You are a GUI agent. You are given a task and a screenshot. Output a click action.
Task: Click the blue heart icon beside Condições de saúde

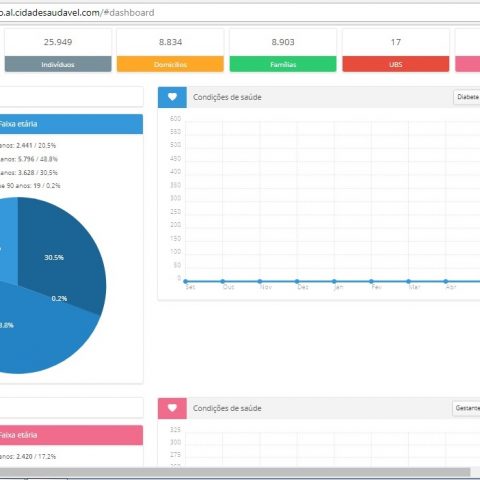172,97
